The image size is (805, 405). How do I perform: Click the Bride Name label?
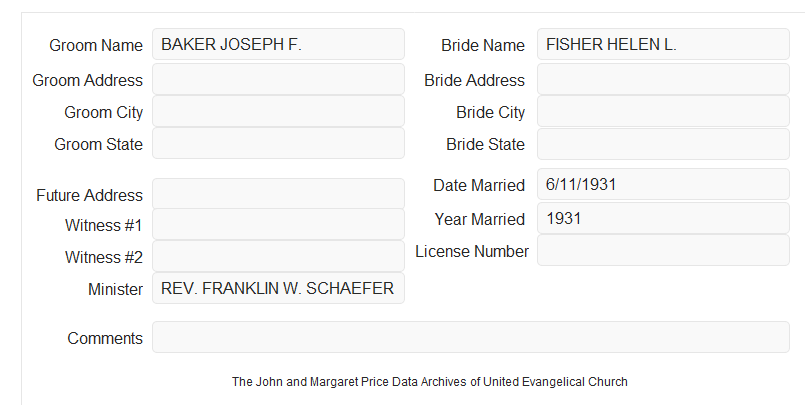483,45
